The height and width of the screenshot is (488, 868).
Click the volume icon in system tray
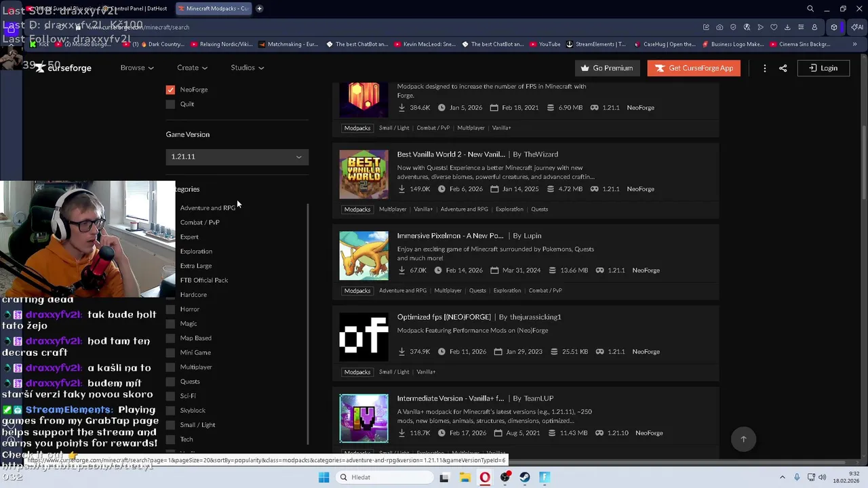pos(823,477)
